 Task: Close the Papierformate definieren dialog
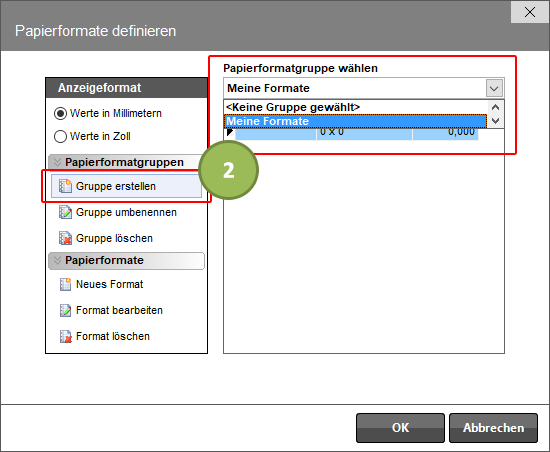click(530, 12)
